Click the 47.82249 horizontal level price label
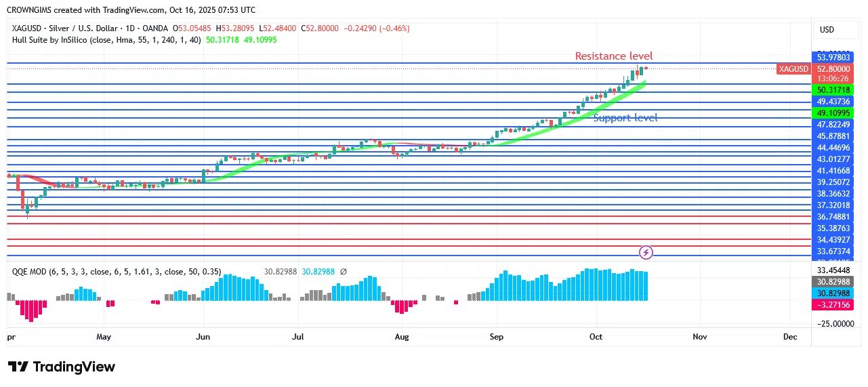 833,125
